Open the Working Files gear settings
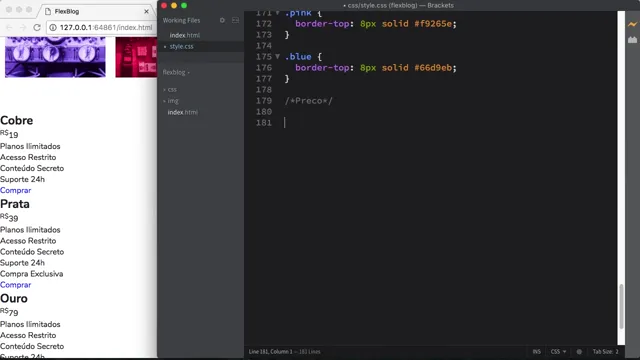Viewport: 640px width, 360px height. click(x=222, y=20)
